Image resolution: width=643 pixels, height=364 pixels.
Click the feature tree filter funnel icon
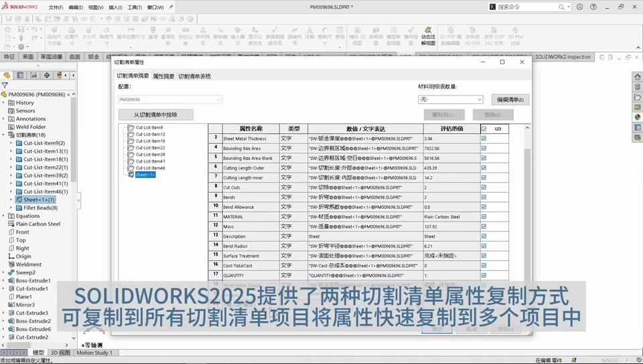click(x=5, y=85)
